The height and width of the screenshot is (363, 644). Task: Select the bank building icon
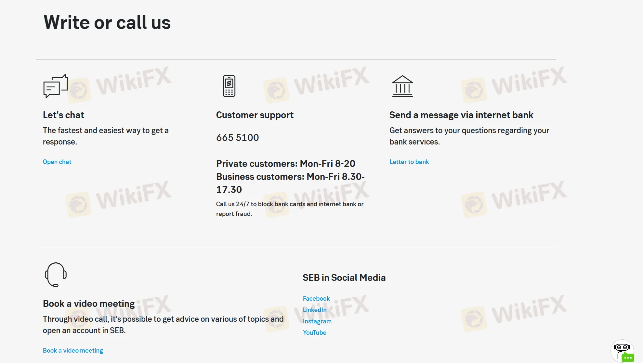coord(403,85)
